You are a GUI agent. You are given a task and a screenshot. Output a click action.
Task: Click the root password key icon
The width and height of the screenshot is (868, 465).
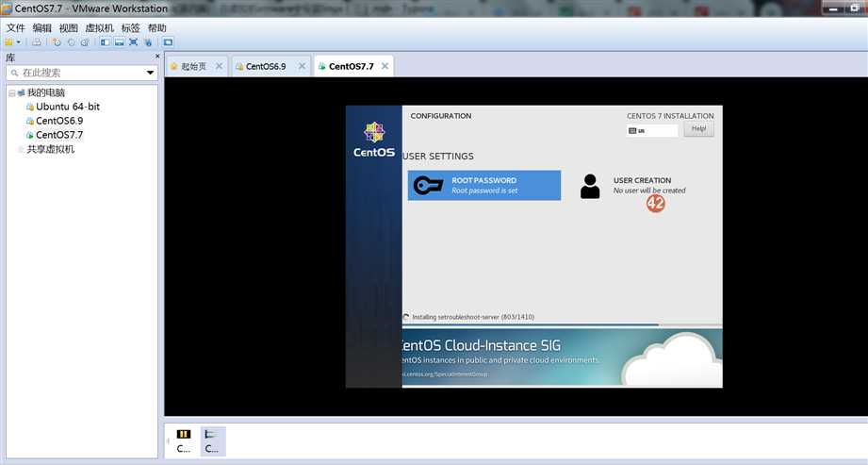pos(429,185)
